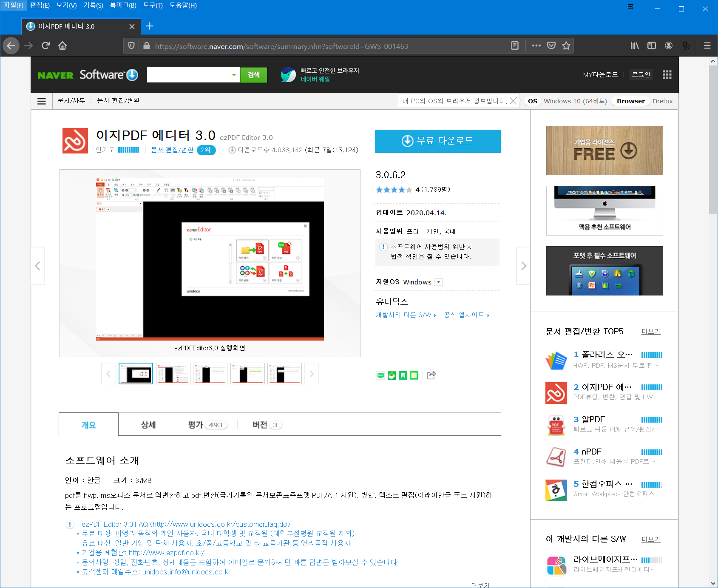
Task: Expand the search box dropdown arrow
Action: coord(234,75)
